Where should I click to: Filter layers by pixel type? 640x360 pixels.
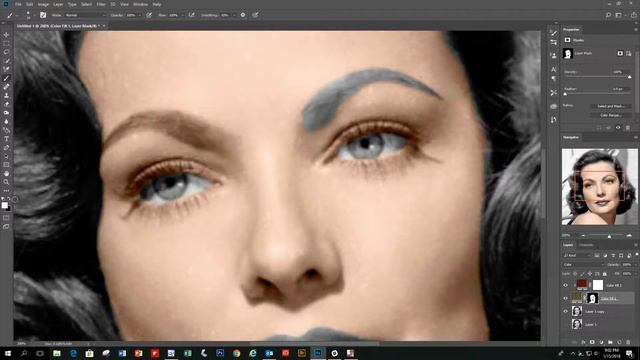[x=597, y=256]
